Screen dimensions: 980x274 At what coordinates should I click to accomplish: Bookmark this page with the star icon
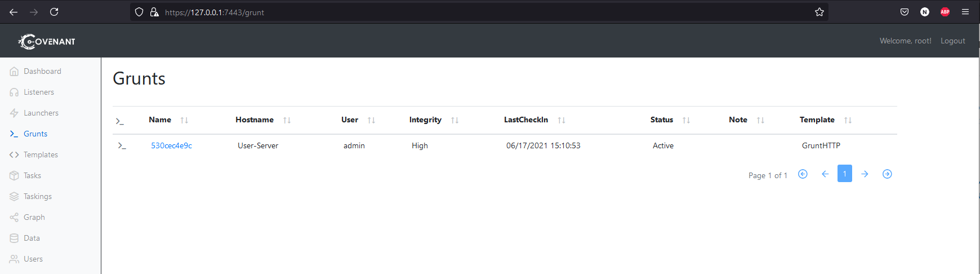click(x=819, y=12)
